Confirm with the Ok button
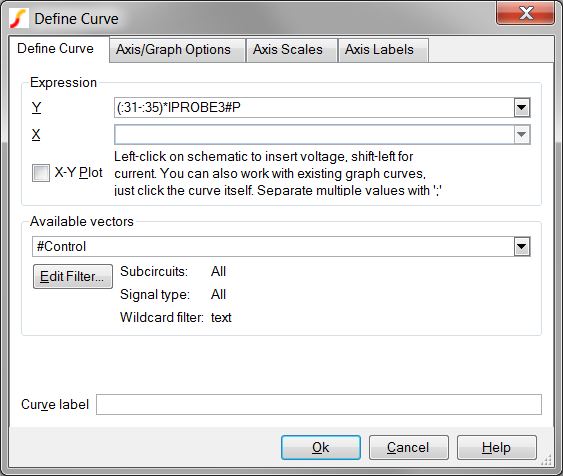This screenshot has width=563, height=476. (x=321, y=447)
